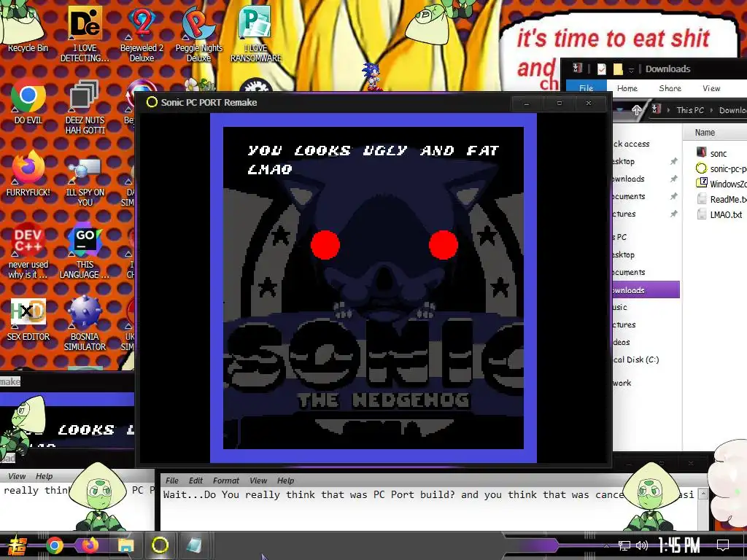
Task: Click the Sonic PC PORT Remake title icon
Action: click(x=152, y=102)
